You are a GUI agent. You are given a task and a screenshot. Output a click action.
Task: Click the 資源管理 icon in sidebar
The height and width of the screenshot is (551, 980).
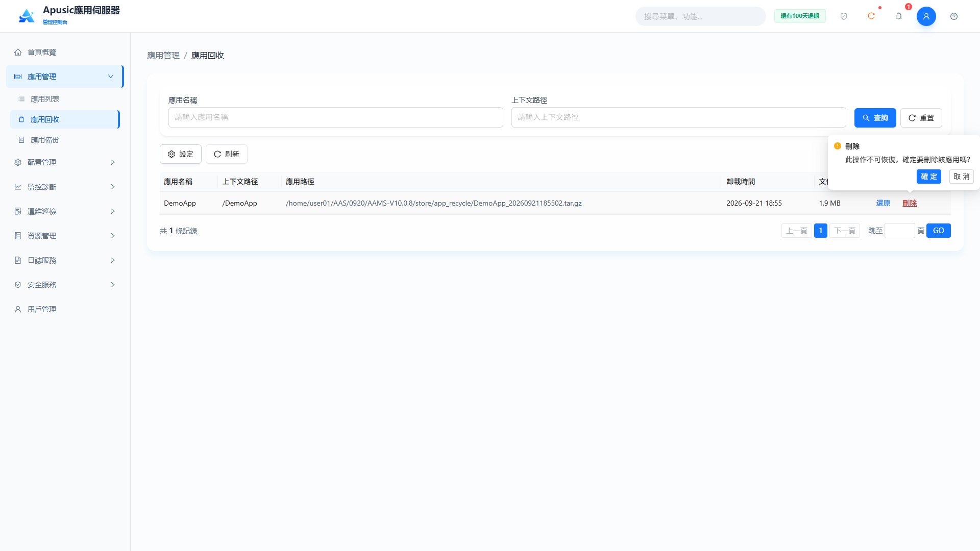tap(18, 236)
